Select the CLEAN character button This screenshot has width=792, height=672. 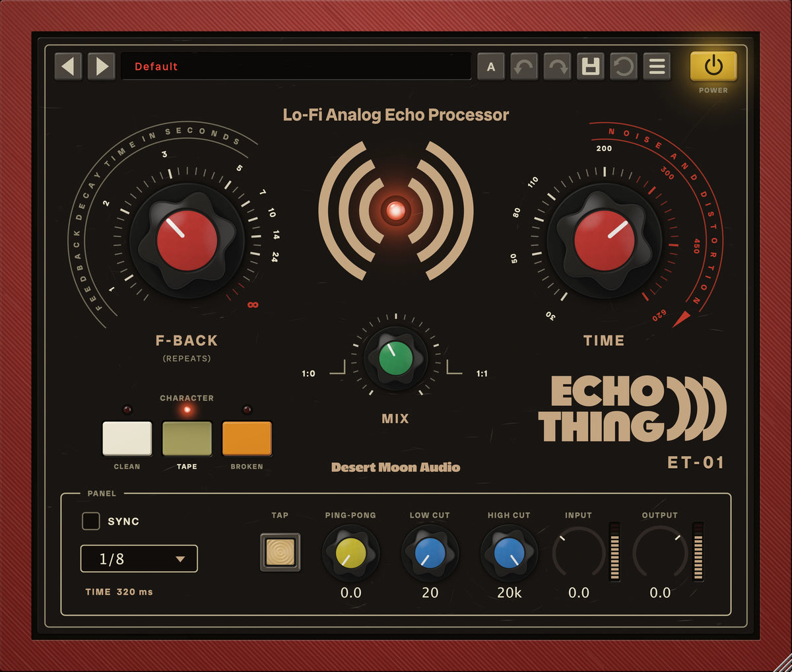(127, 438)
